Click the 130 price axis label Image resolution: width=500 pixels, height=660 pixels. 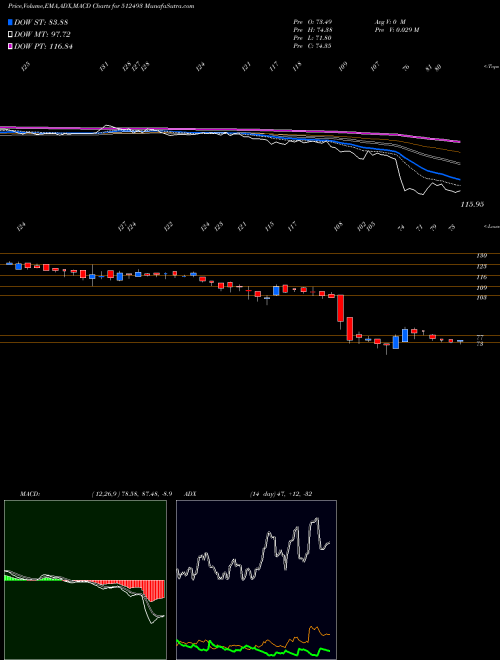pos(482,255)
